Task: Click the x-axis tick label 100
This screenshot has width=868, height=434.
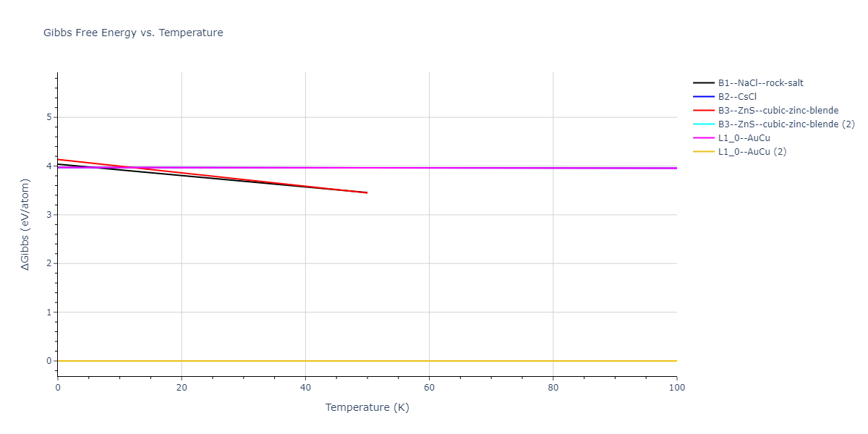Action: pyautogui.click(x=676, y=388)
